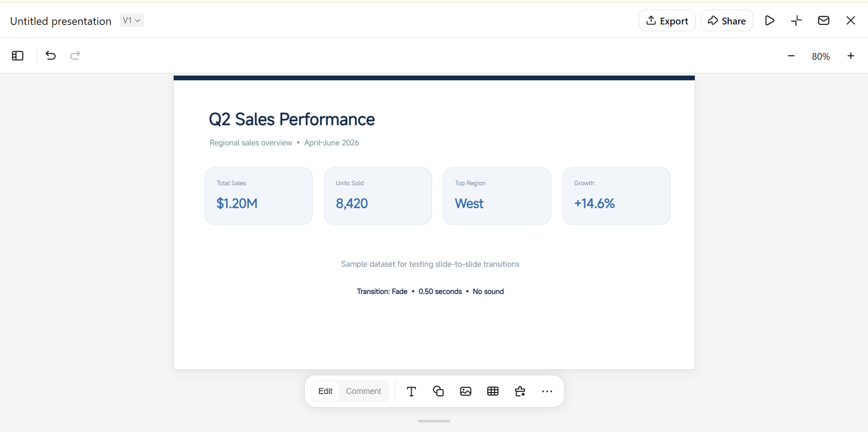Open the puzzle-piece tool in bottom toolbar
Image resolution: width=868 pixels, height=432 pixels.
[x=520, y=391]
